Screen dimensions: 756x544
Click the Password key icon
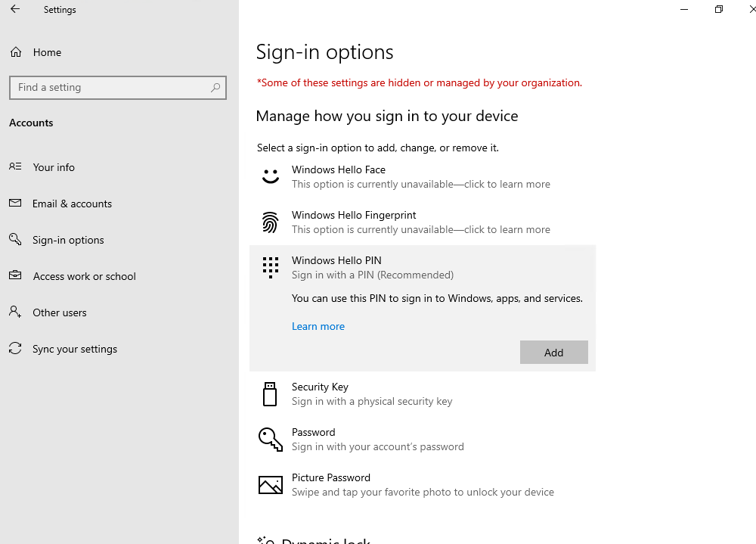[x=271, y=440]
